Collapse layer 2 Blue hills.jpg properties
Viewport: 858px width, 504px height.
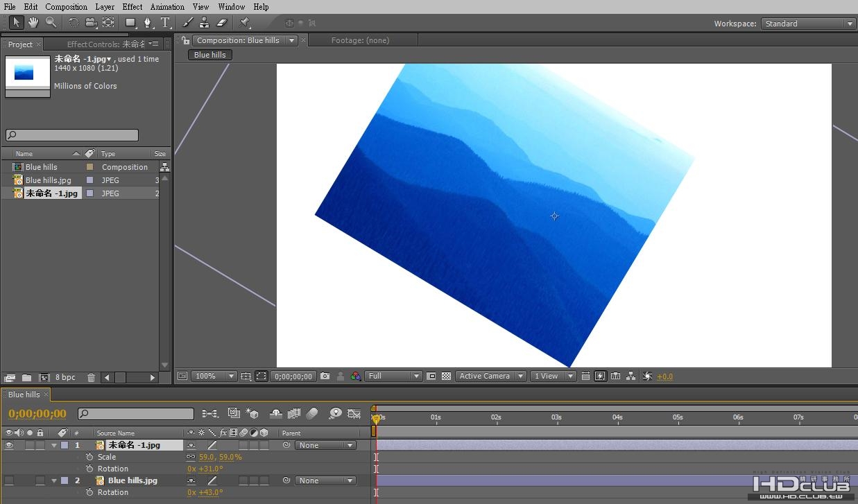coord(54,481)
